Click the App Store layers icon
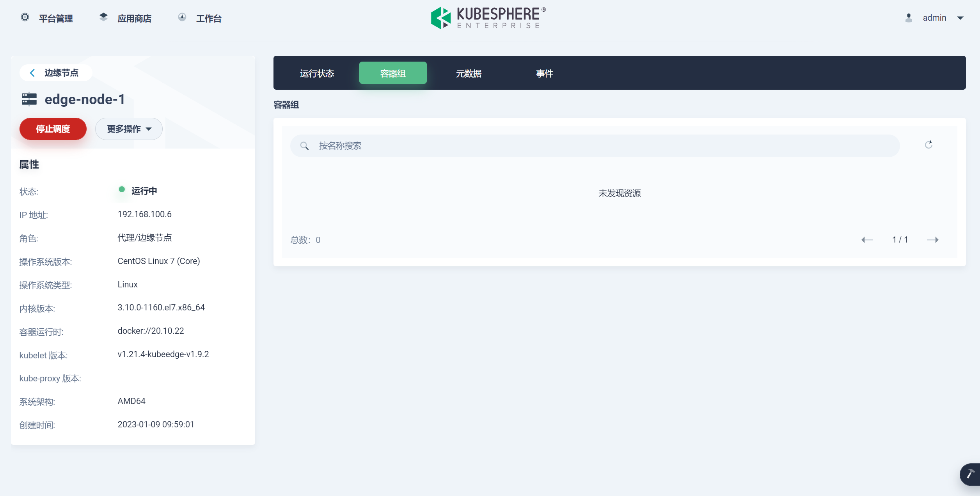Viewport: 980px width, 496px height. [103, 18]
